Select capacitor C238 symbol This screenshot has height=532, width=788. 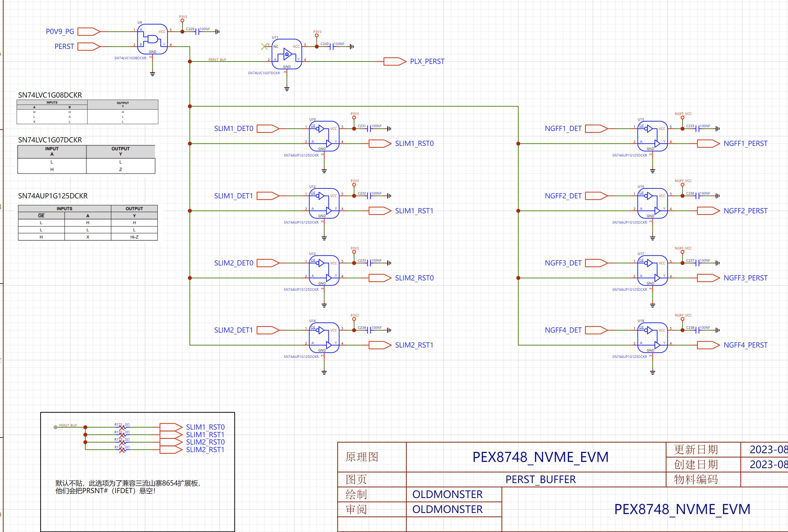click(698, 330)
